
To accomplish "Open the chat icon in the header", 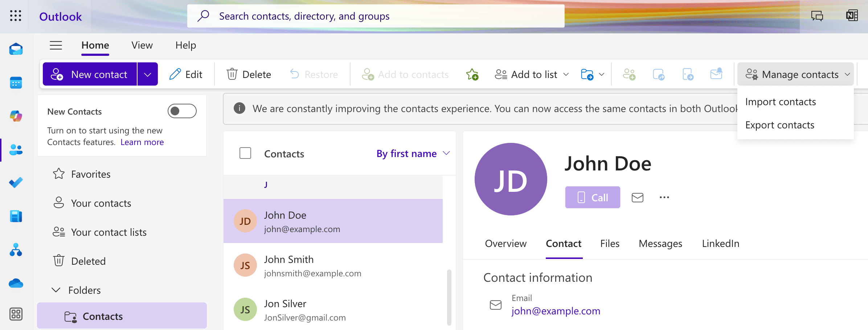I will (817, 16).
